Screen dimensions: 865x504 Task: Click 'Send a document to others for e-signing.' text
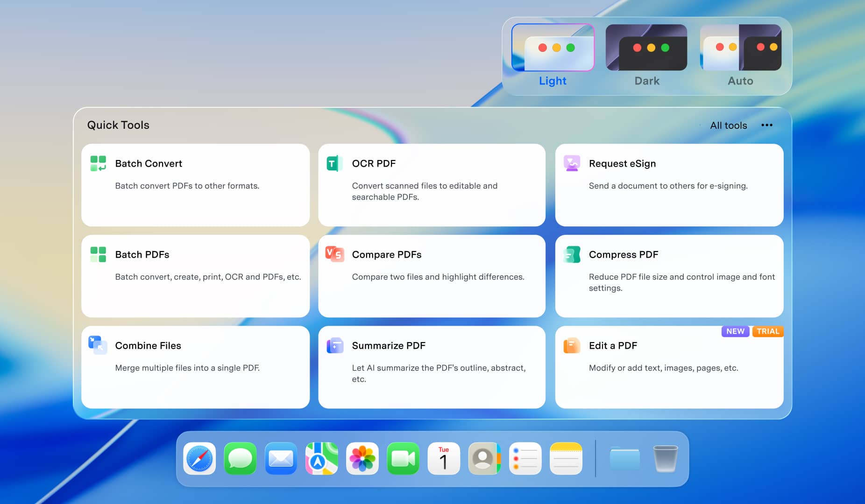(x=668, y=186)
